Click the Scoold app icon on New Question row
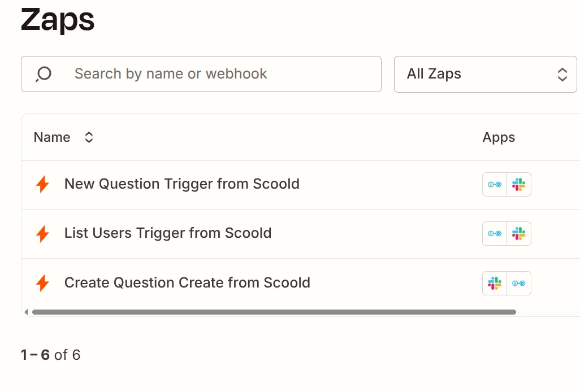The image size is (580, 392). point(494,184)
